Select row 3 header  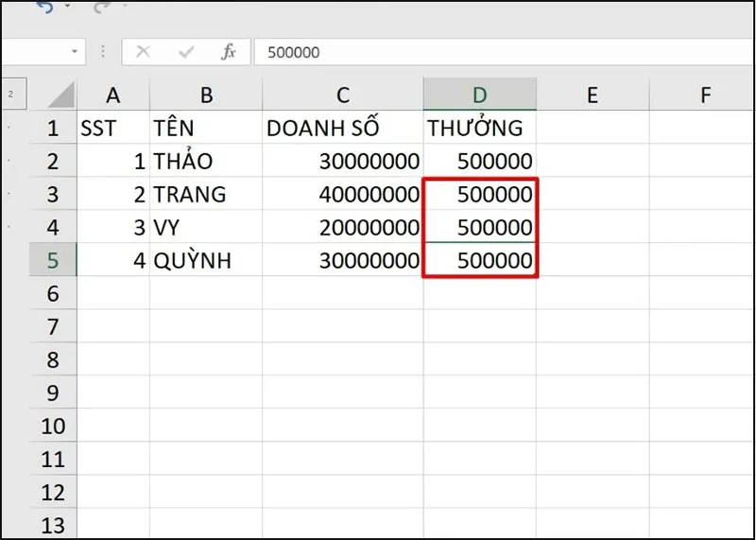[53, 194]
